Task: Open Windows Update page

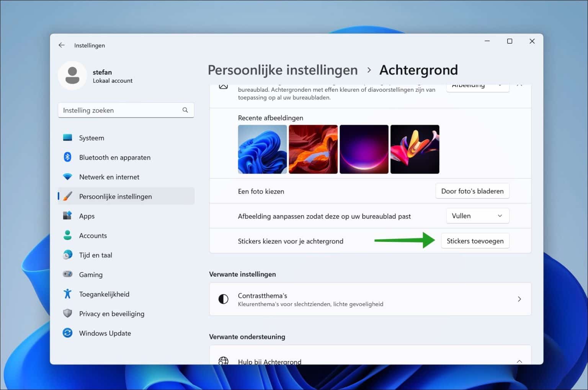Action: pyautogui.click(x=105, y=333)
